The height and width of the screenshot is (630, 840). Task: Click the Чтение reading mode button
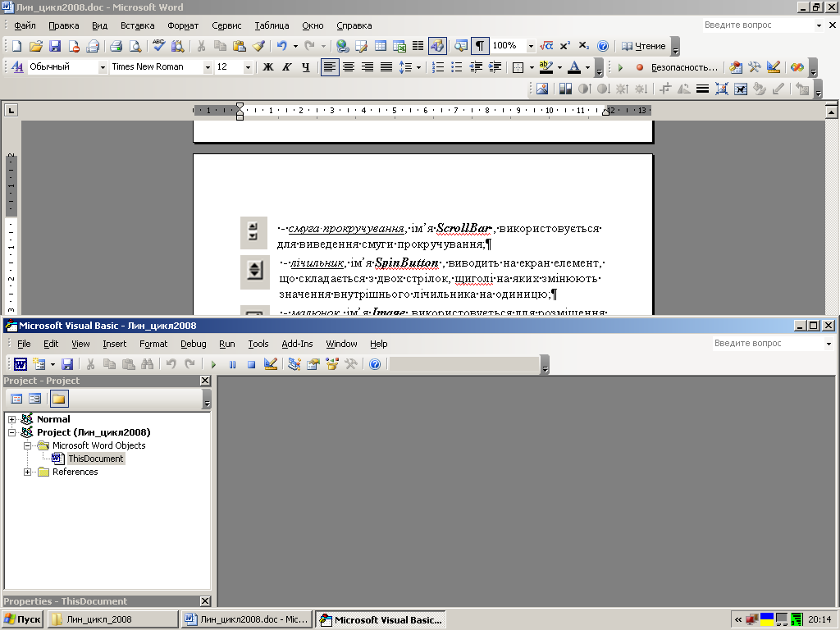point(643,46)
